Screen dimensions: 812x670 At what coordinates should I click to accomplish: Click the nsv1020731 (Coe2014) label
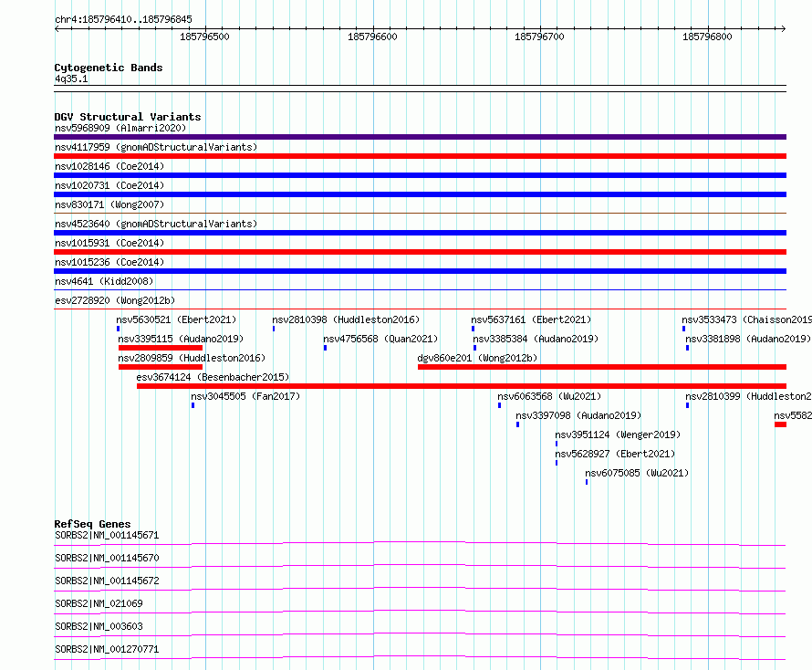pos(109,185)
